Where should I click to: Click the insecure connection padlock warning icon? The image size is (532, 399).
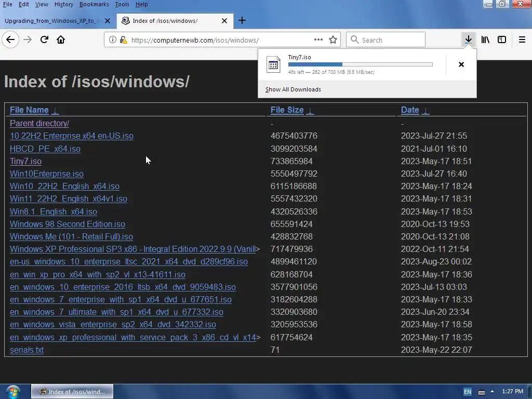tap(124, 40)
